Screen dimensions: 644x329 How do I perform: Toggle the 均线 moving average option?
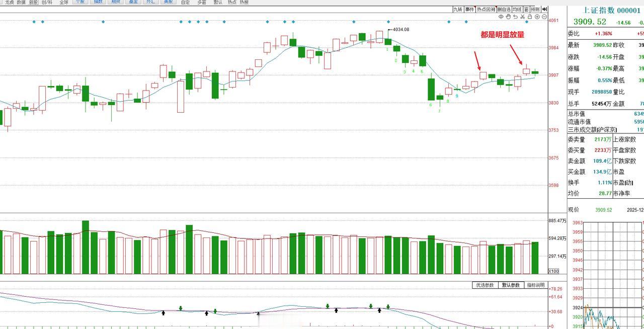pyautogui.click(x=517, y=9)
